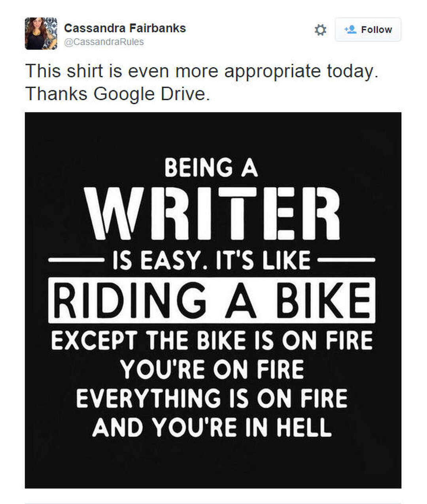
Task: Click the Cassandra Fairbanks display name
Action: (125, 28)
